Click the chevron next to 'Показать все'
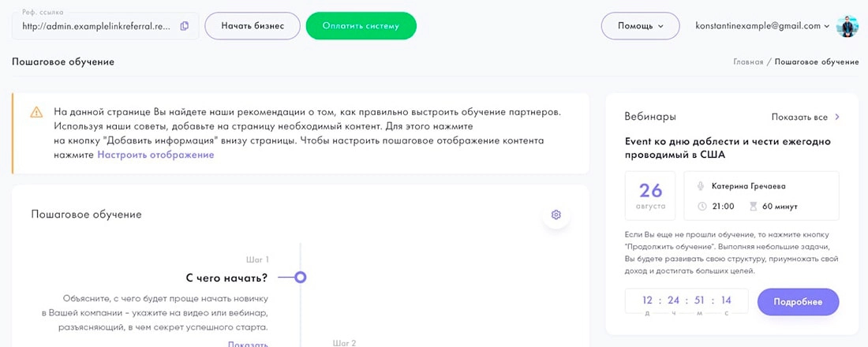This screenshot has height=347, width=868. [837, 118]
